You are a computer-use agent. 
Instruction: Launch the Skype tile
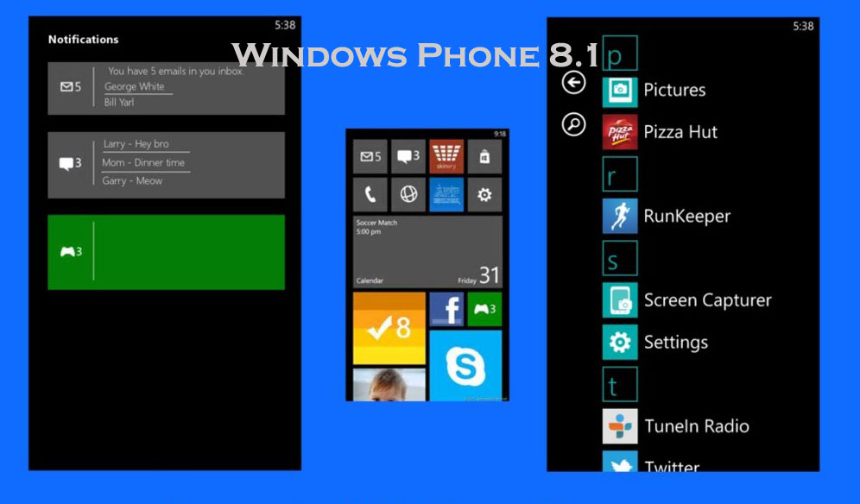[x=465, y=365]
